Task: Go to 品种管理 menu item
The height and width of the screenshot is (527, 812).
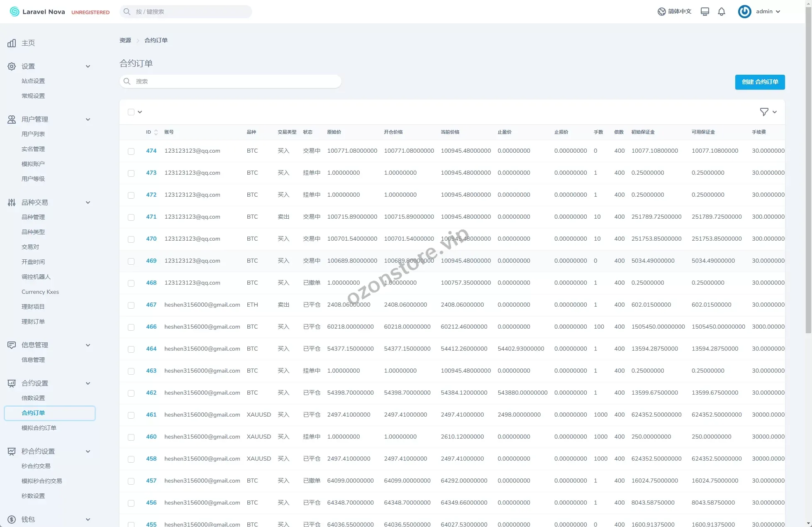Action: coord(33,217)
